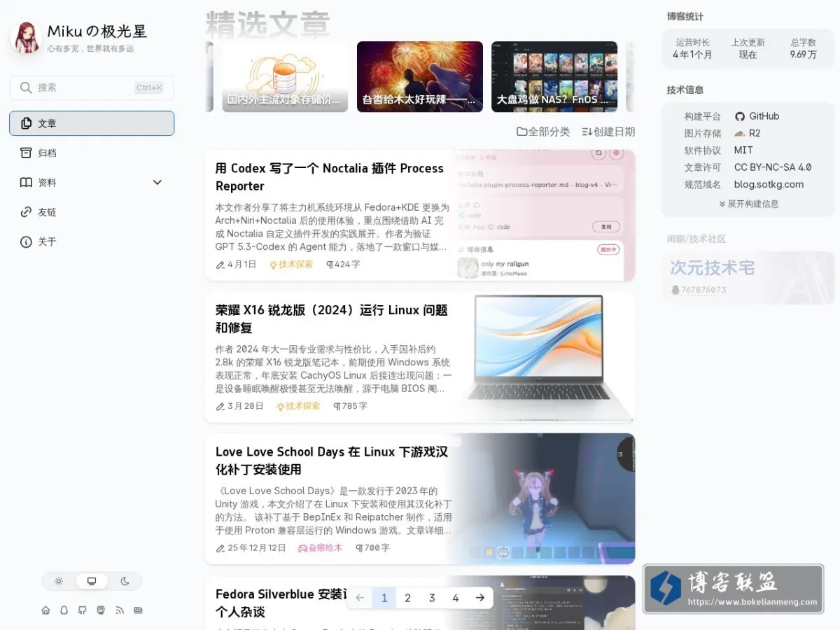This screenshot has width=840, height=630.
Task: Expand 展开构建信息 section
Action: point(748,204)
